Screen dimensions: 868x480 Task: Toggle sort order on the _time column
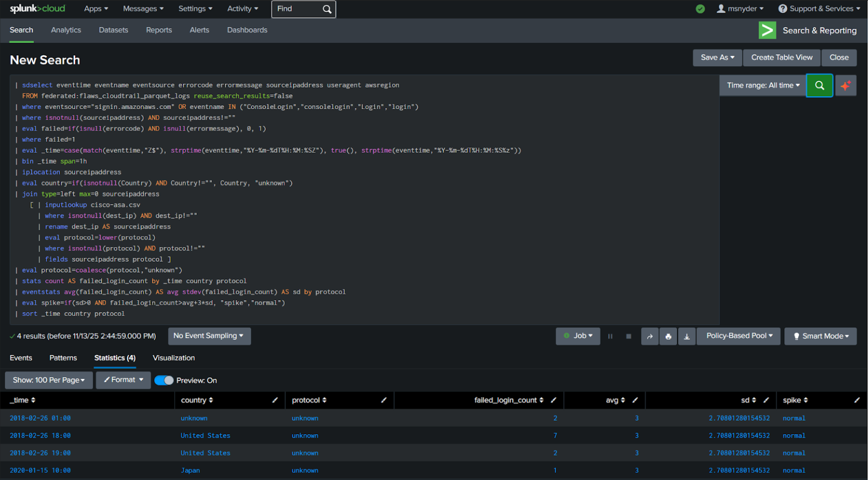[23, 400]
